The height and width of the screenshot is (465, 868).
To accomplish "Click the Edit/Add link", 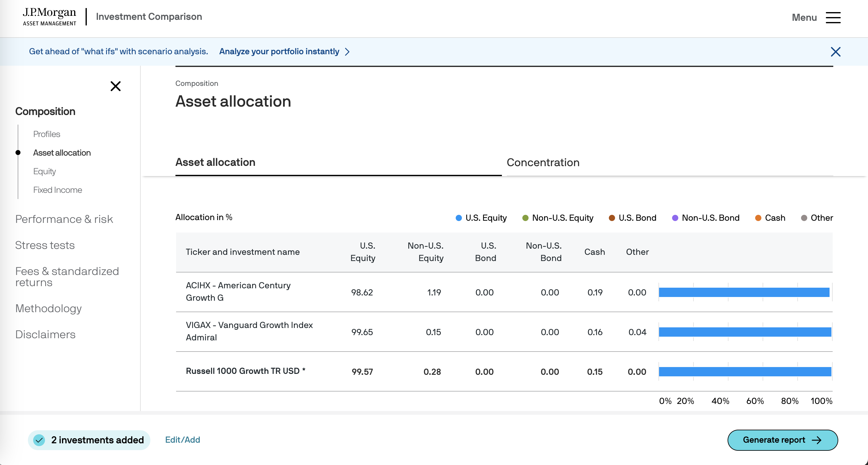I will click(182, 440).
